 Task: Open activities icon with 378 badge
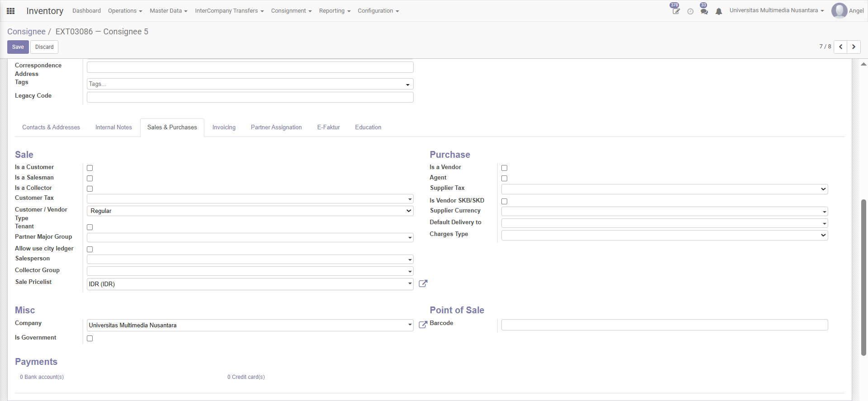(x=675, y=11)
